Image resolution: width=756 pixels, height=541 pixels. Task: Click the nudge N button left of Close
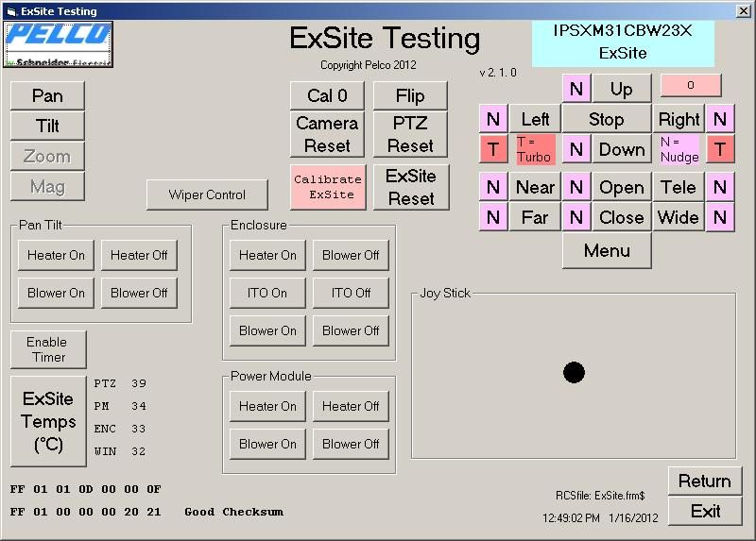(x=576, y=217)
